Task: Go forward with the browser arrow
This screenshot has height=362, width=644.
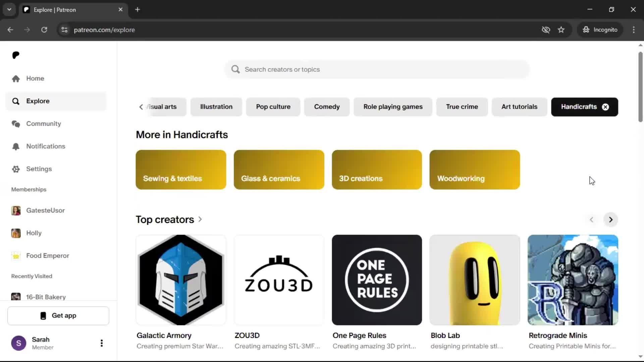Action: [27, 30]
